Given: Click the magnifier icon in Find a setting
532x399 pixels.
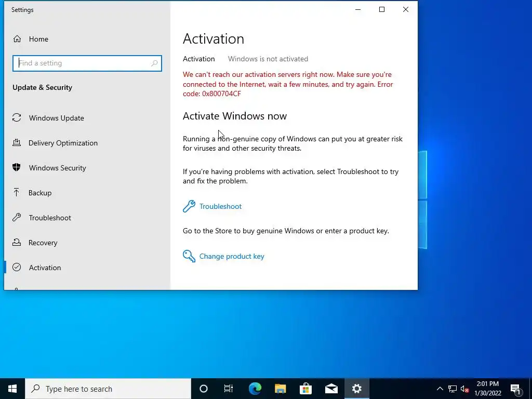Looking at the screenshot, I should point(154,63).
